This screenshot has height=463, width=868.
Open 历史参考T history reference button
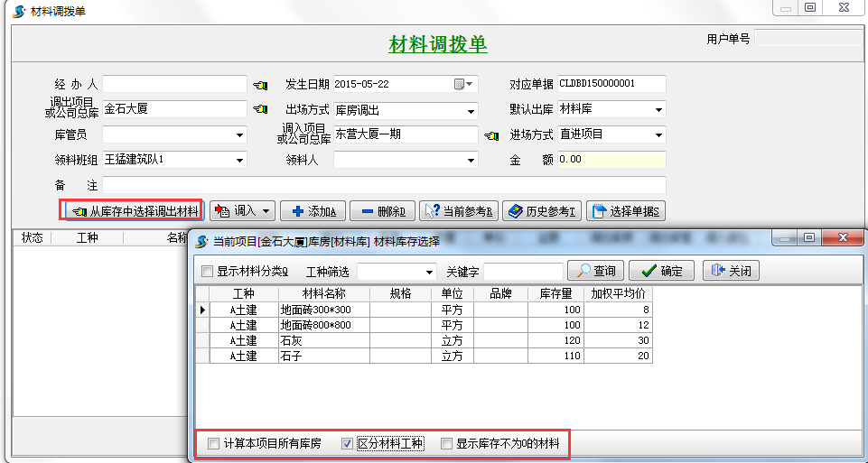541,211
